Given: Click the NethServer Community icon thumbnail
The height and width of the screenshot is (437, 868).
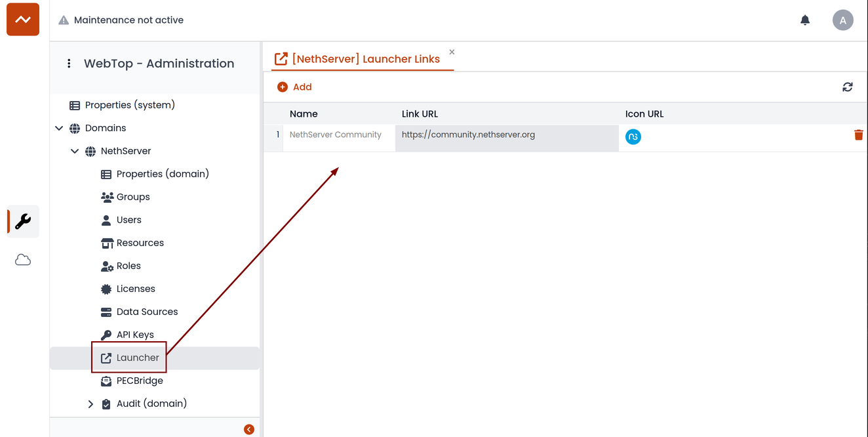Looking at the screenshot, I should pos(633,136).
